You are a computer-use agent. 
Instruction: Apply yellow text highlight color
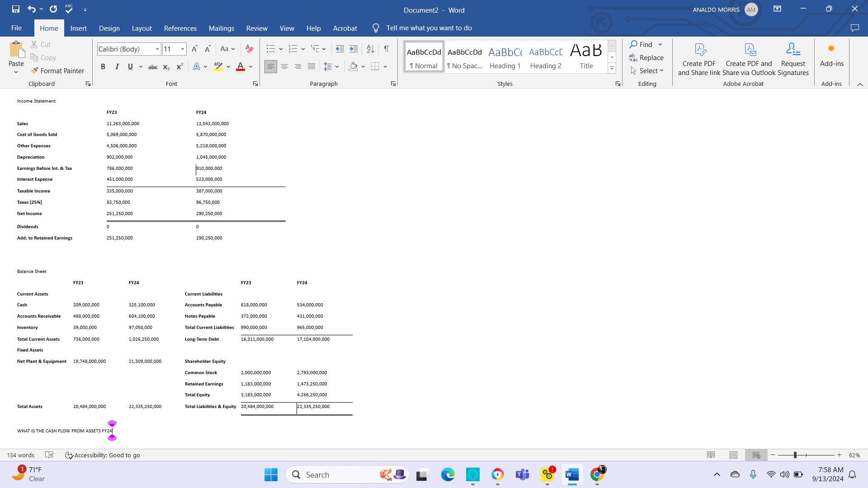pos(219,66)
